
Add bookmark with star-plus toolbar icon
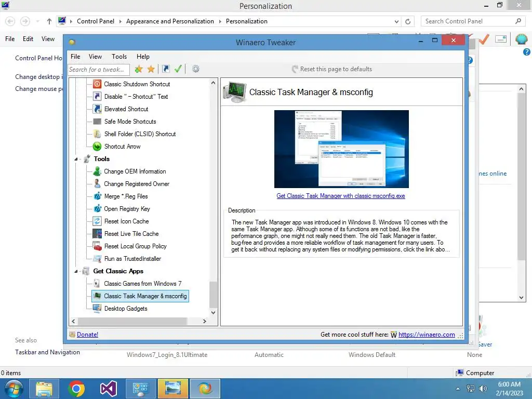(x=138, y=69)
